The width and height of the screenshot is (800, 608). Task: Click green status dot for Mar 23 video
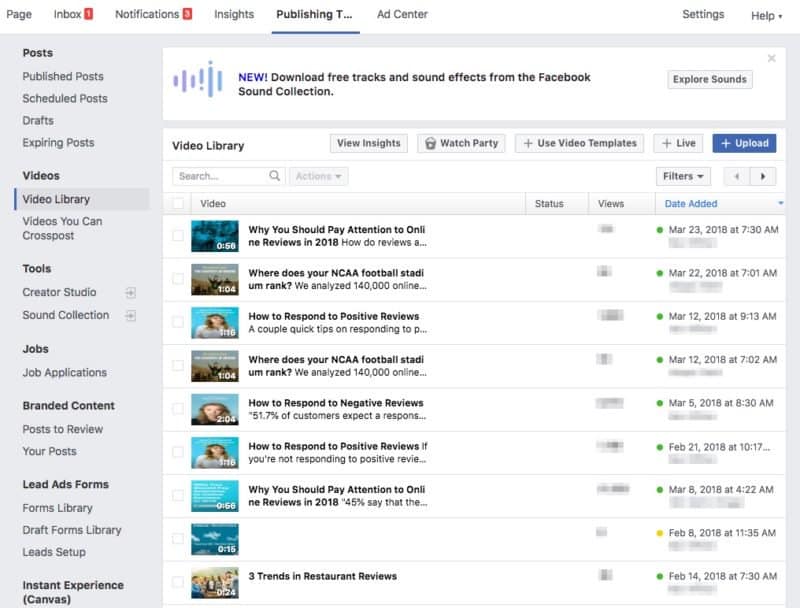coord(660,230)
